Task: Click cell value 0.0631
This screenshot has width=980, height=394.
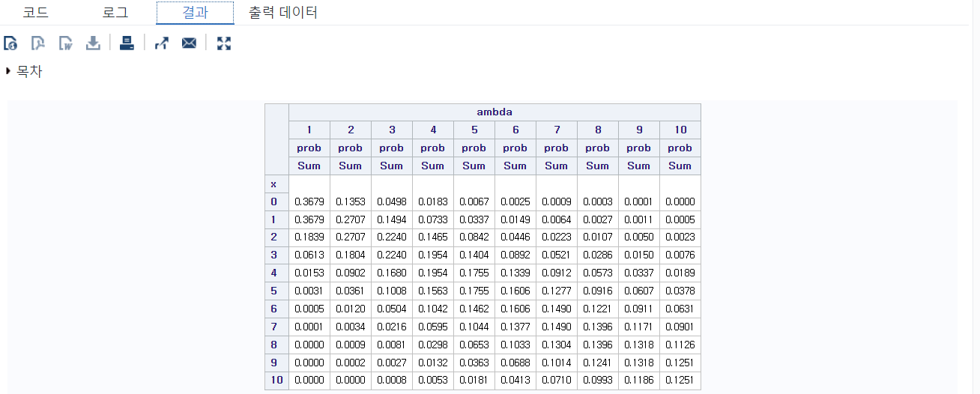Action: (680, 309)
